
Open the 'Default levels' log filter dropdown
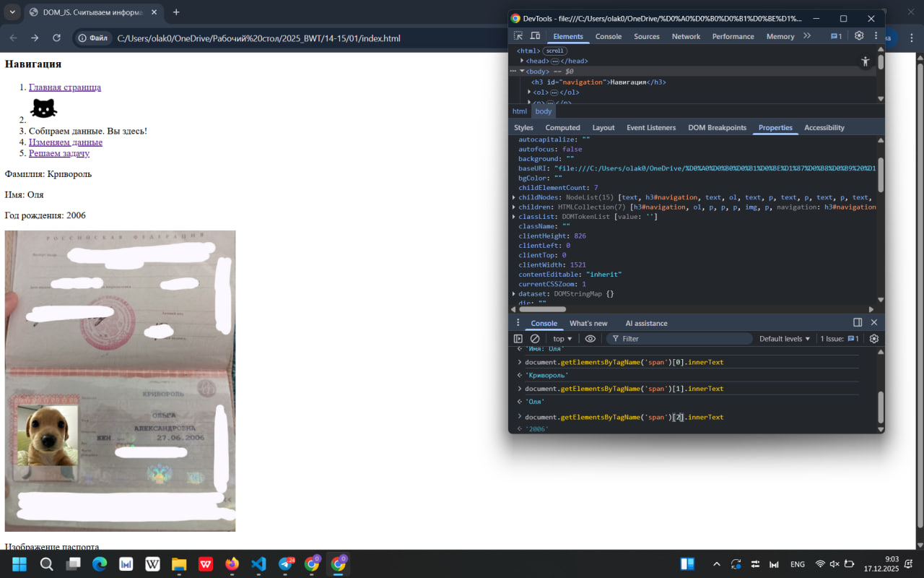click(x=785, y=339)
